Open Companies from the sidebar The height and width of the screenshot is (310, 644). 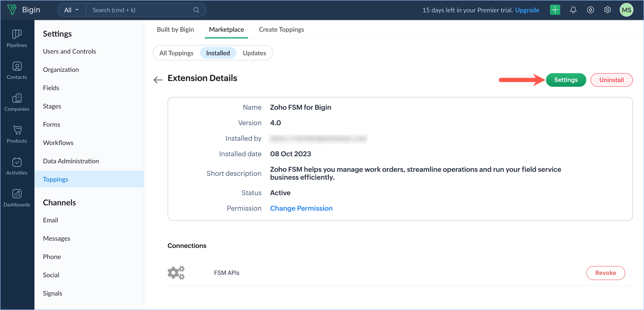coord(17,102)
